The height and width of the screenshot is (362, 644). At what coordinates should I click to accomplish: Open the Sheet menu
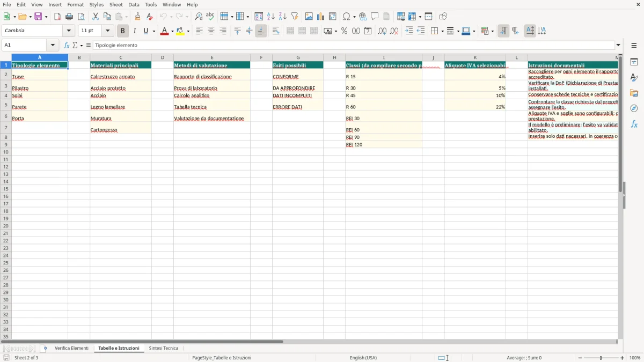[x=116, y=4]
